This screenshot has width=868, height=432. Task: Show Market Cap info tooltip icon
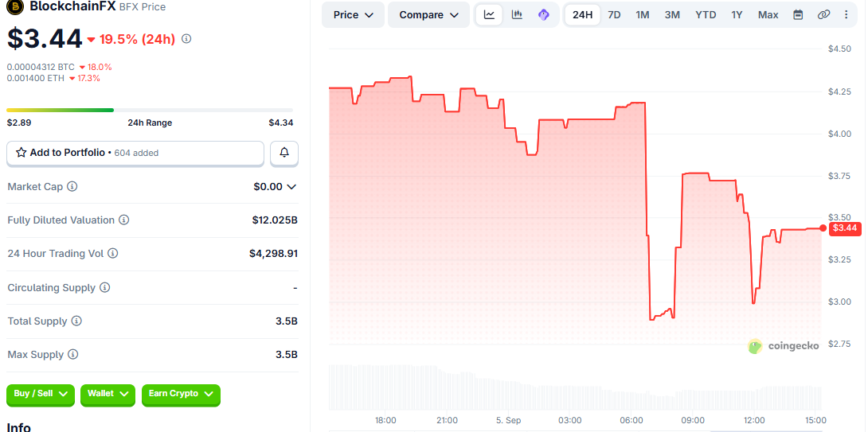tap(72, 186)
